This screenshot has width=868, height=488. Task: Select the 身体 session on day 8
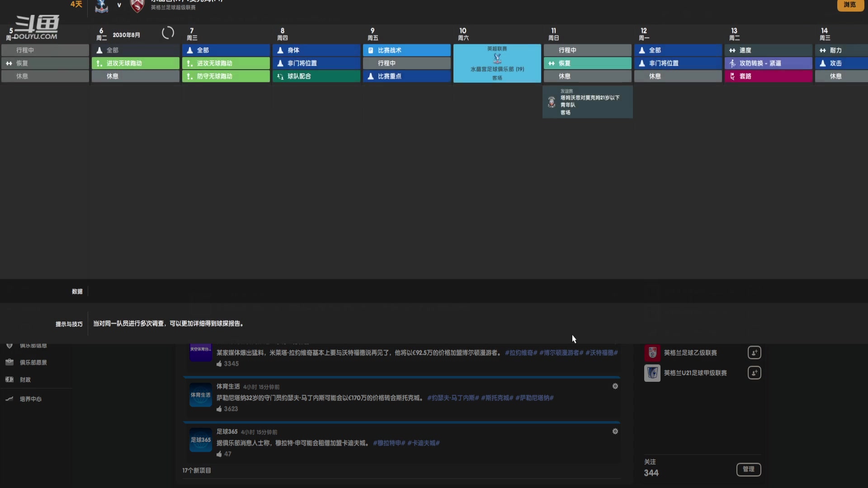316,50
